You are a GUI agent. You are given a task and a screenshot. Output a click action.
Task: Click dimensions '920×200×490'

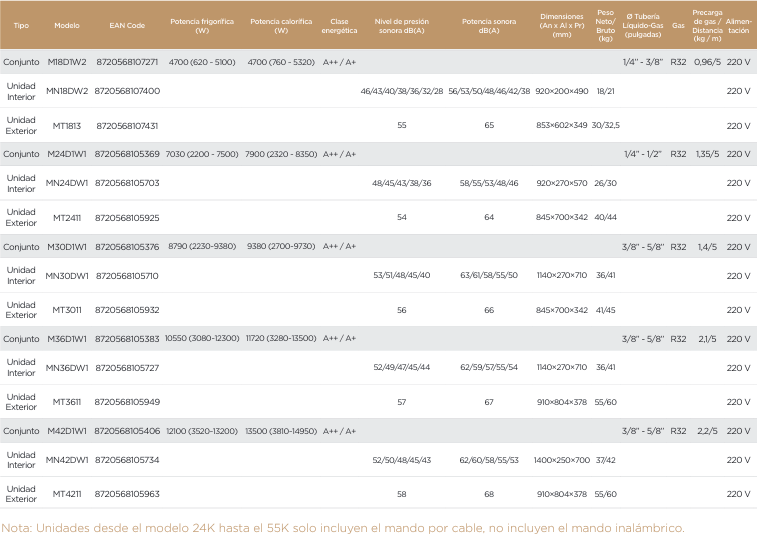point(562,91)
